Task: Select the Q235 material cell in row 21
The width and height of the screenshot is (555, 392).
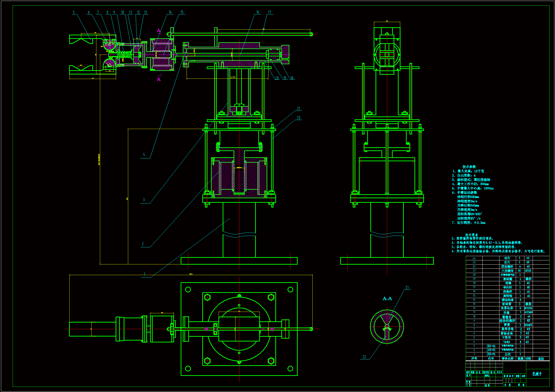Action: coord(528,271)
